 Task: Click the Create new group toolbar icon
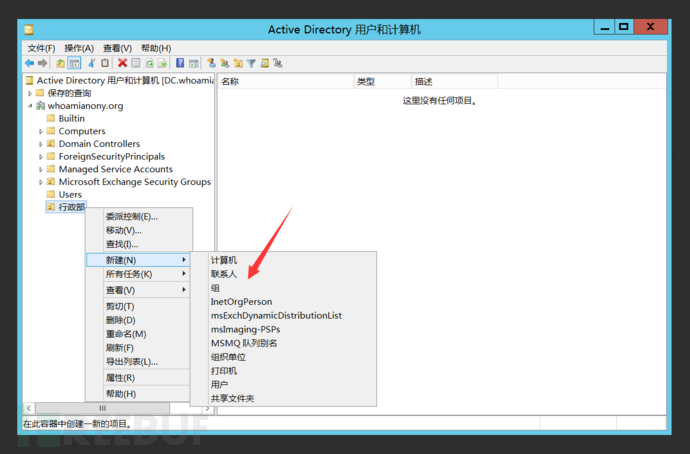tap(225, 63)
